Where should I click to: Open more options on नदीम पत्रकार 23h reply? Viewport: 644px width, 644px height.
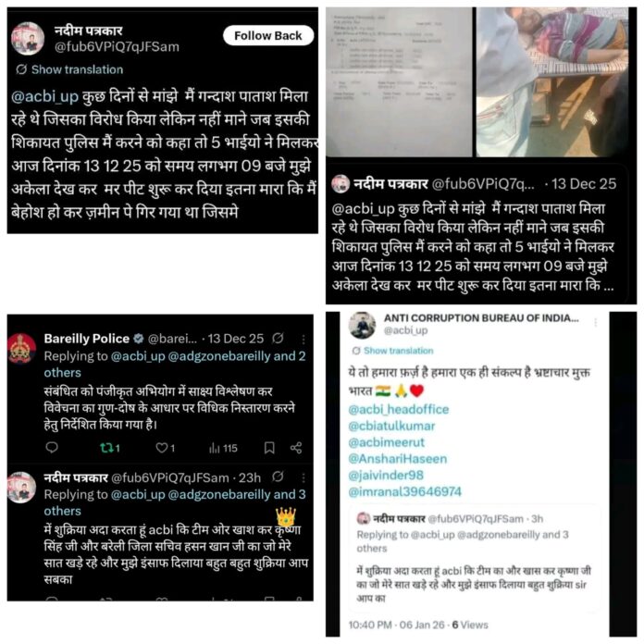tap(303, 477)
